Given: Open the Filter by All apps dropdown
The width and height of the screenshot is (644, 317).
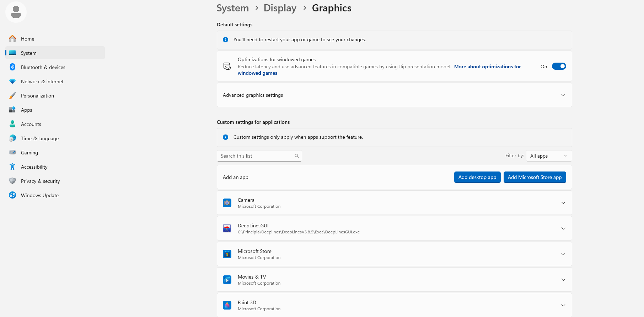Looking at the screenshot, I should [x=549, y=156].
